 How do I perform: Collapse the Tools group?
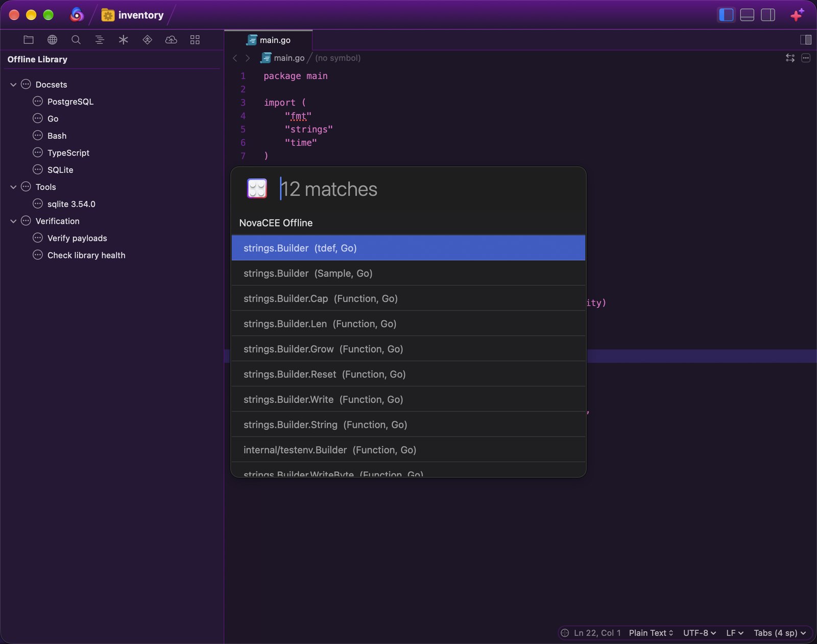[13, 187]
